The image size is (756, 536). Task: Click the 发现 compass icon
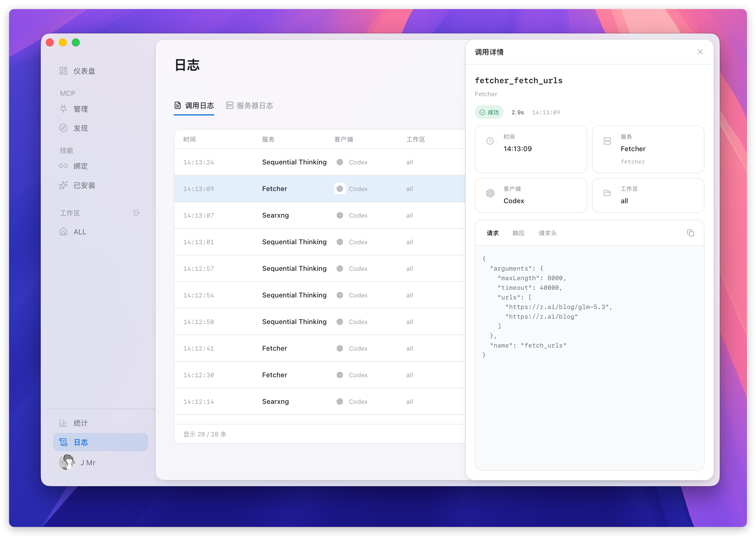click(x=63, y=128)
